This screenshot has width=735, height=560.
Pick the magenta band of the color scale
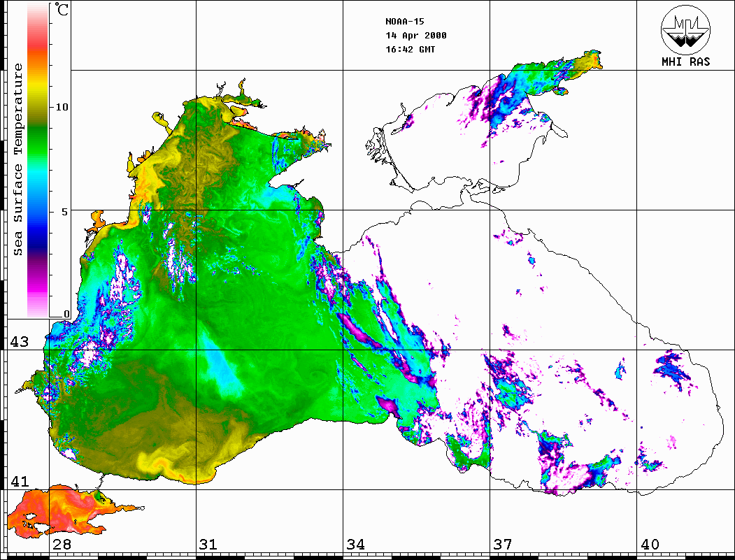coord(38,286)
